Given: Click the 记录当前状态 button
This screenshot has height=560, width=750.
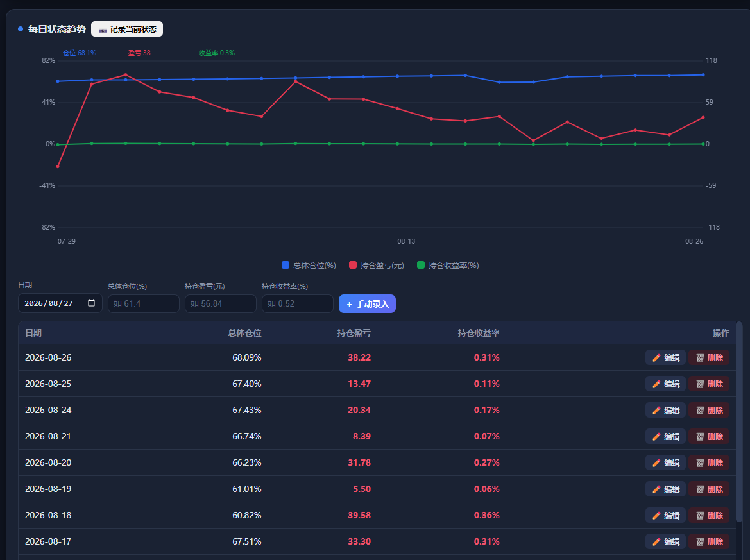Looking at the screenshot, I should 127,29.
